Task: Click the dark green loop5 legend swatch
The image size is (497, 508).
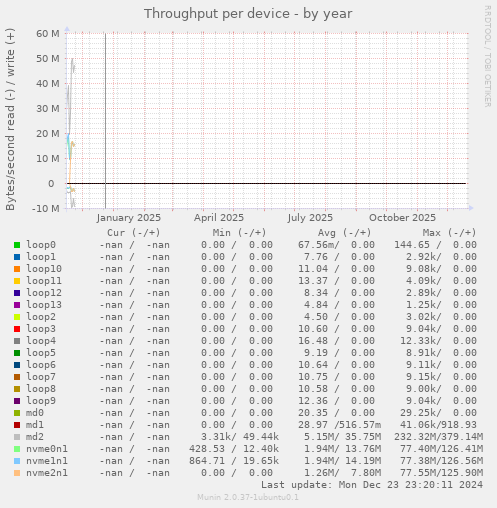Action: pyautogui.click(x=17, y=353)
